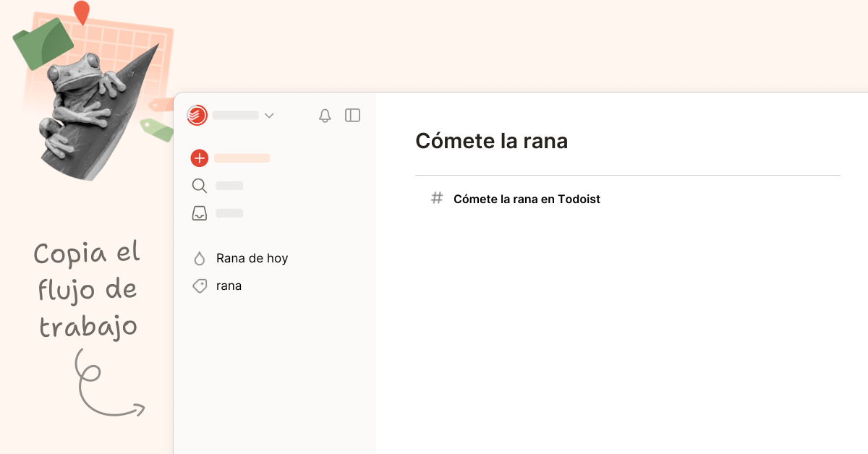868x454 pixels.
Task: Click the Todoist logo avatar
Action: (197, 115)
